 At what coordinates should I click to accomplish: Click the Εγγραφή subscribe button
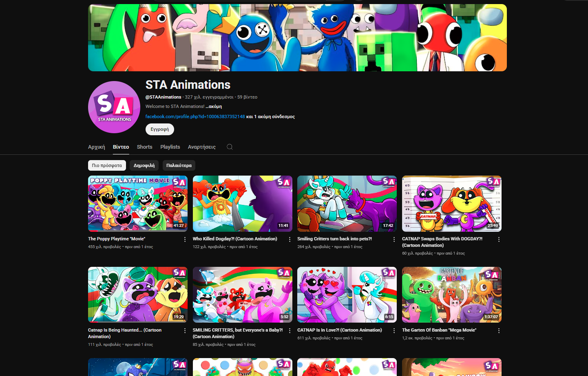(x=160, y=129)
